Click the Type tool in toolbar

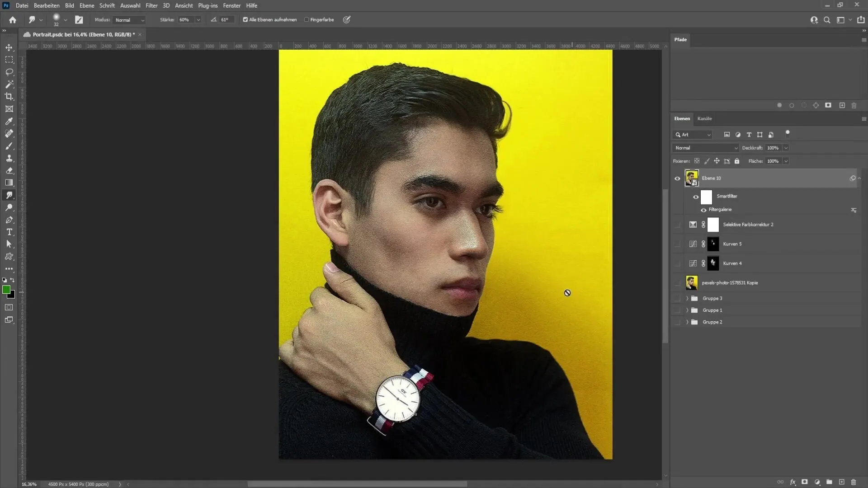click(9, 232)
